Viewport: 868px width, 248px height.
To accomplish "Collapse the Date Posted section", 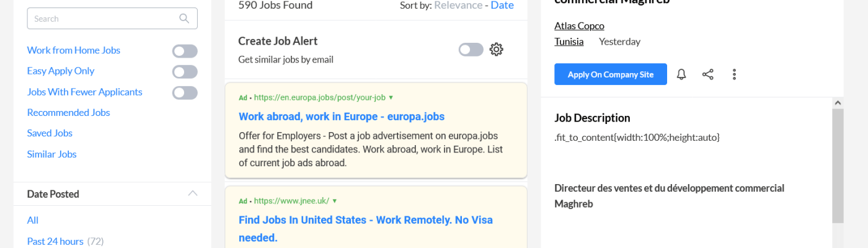I will (x=193, y=193).
